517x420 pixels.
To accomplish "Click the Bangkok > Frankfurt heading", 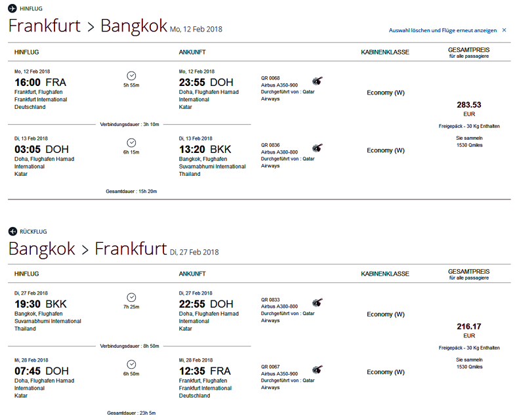I will pos(87,249).
